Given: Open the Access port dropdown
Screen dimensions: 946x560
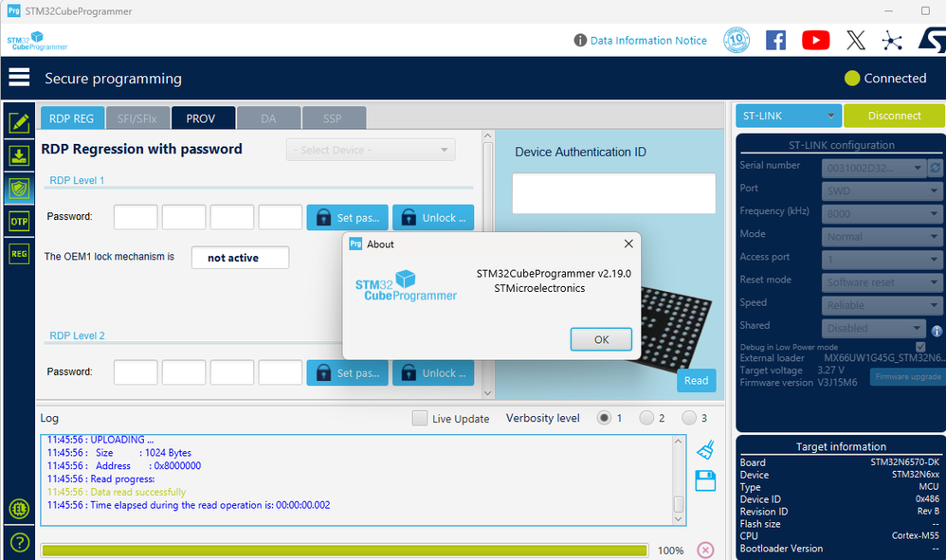Looking at the screenshot, I should [882, 260].
